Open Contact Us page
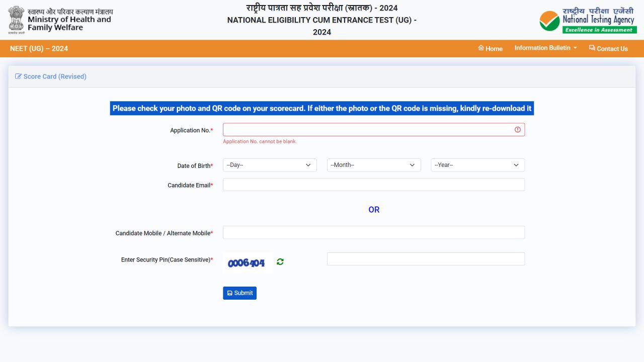 [608, 48]
